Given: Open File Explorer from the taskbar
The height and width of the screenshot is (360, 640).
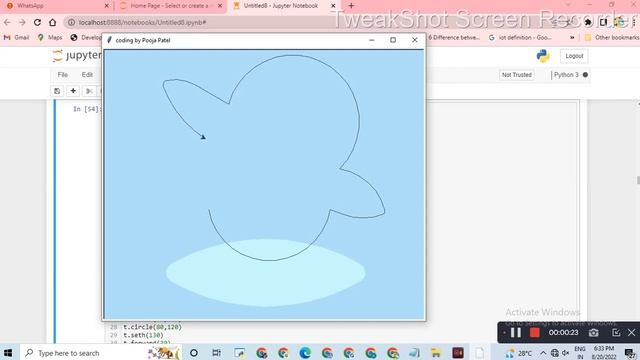Looking at the screenshot, I should [x=436, y=353].
